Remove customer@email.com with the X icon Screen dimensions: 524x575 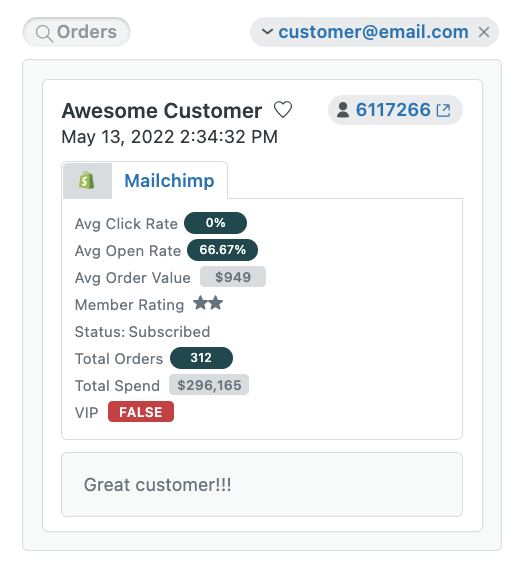click(484, 32)
